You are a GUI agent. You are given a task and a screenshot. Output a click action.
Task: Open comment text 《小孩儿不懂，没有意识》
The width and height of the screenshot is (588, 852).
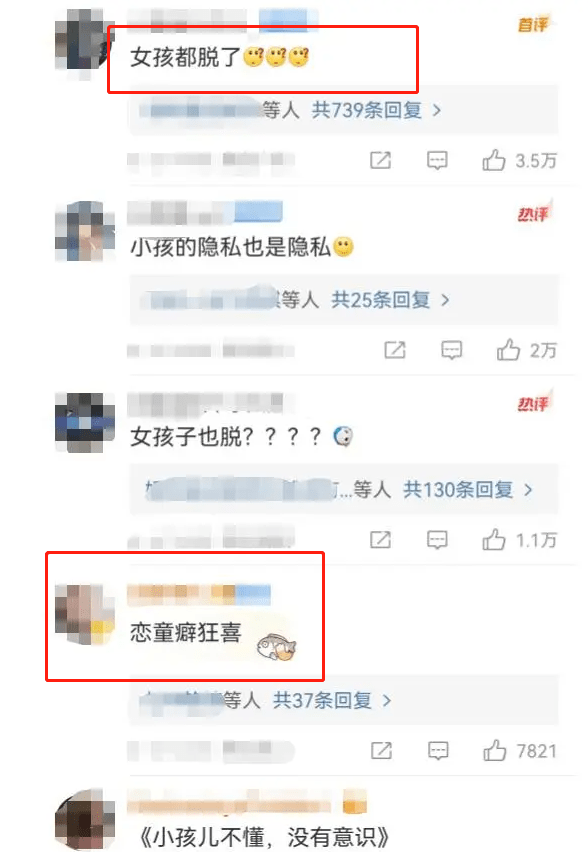(264, 837)
